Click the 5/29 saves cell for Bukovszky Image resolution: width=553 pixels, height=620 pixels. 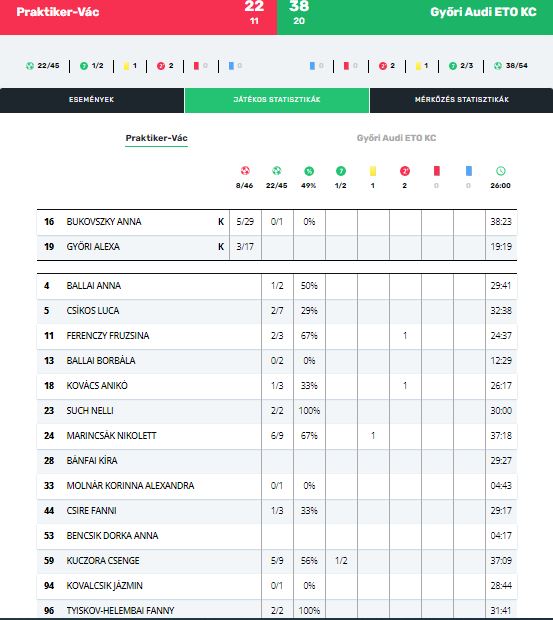(245, 222)
